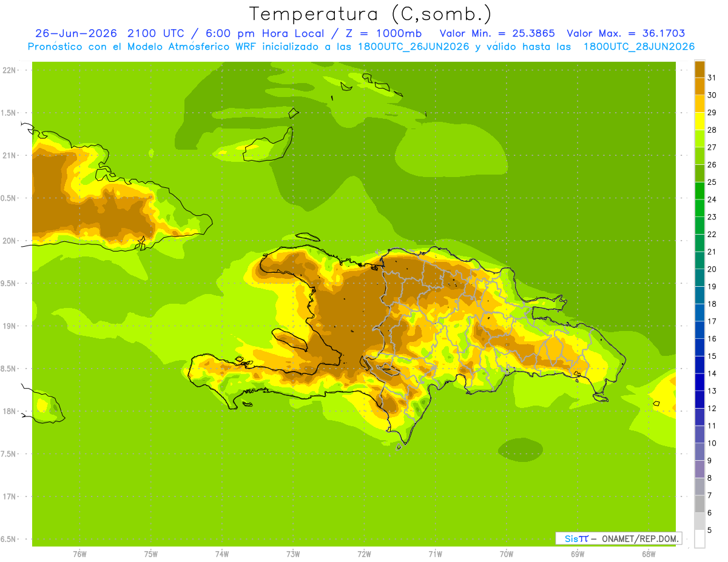This screenshot has height=562, width=728.
Task: Click the 22N latitude label
Action: coord(10,70)
